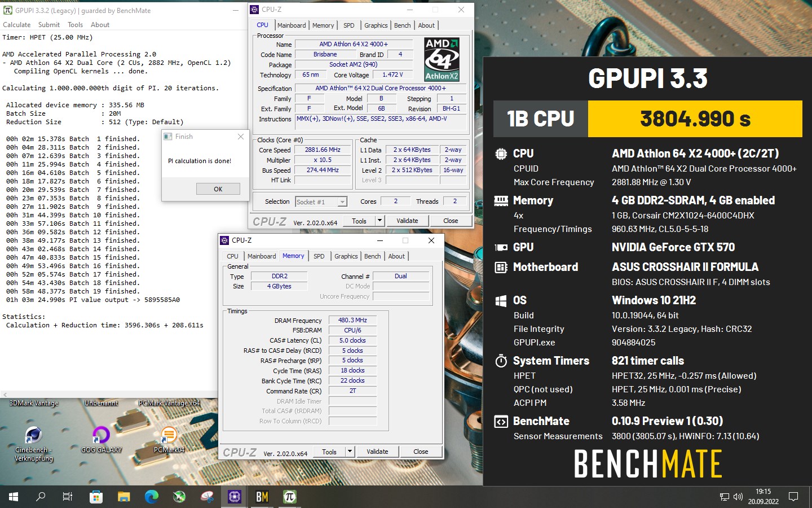Click Close button in lower CPU-Z window
The height and width of the screenshot is (508, 812).
[x=421, y=452]
